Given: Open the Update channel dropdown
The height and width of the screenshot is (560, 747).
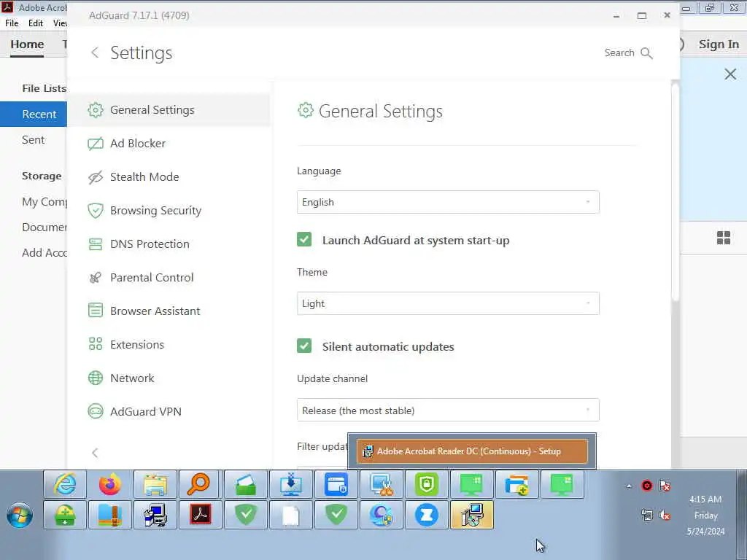Looking at the screenshot, I should [448, 410].
